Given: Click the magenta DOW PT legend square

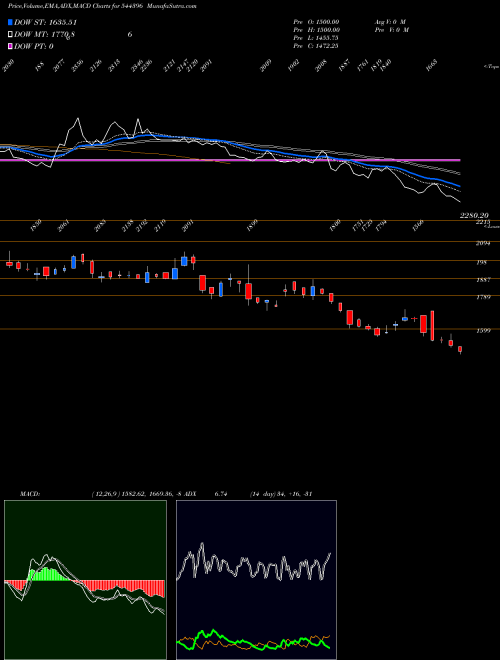Looking at the screenshot, I should [10, 46].
